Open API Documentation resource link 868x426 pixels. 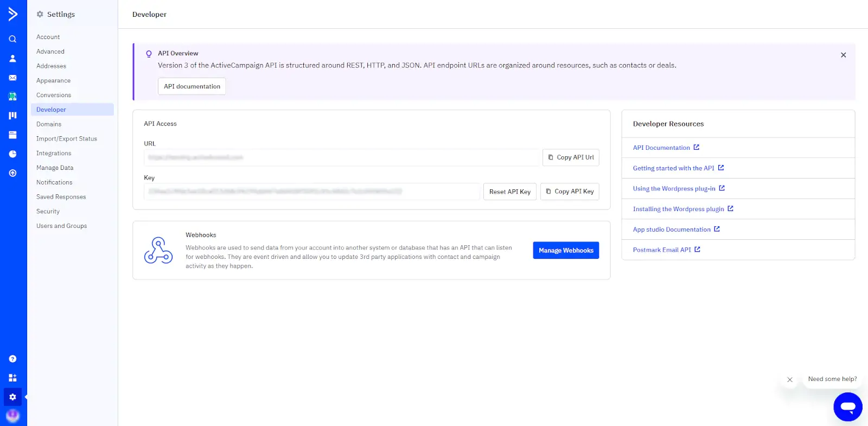click(x=666, y=148)
